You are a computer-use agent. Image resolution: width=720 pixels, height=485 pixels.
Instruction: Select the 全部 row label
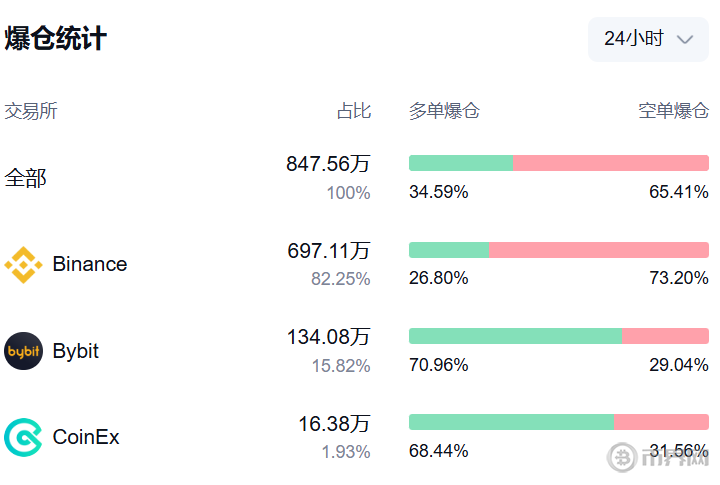coord(26,178)
